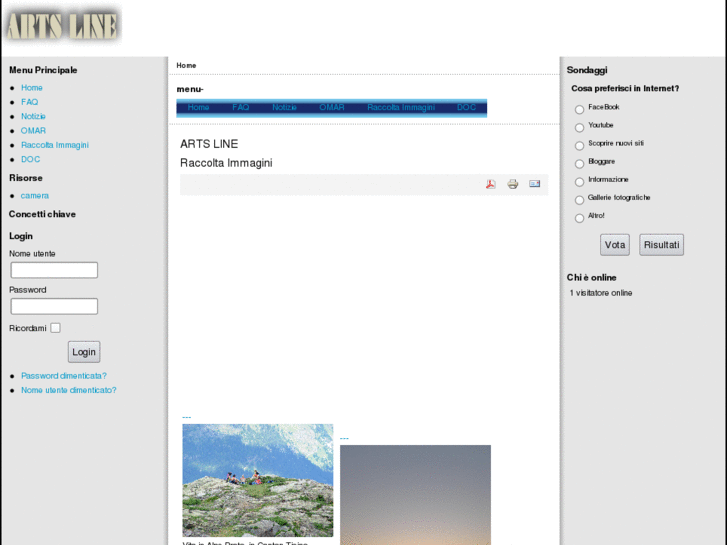Click the Password dimenticata? link
Viewport: 727px width, 545px height.
(x=64, y=376)
